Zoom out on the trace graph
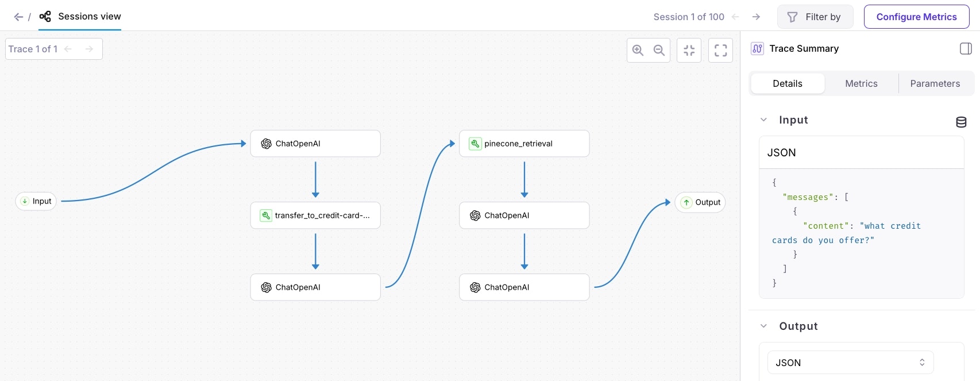This screenshot has width=980, height=381. tap(659, 50)
